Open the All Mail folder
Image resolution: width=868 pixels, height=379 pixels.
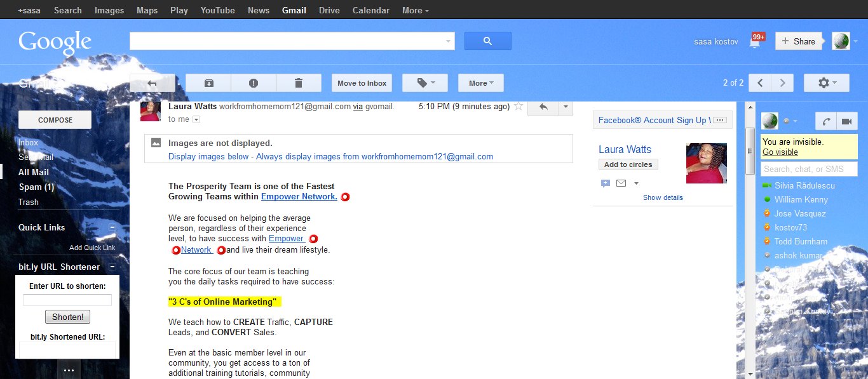pos(34,172)
